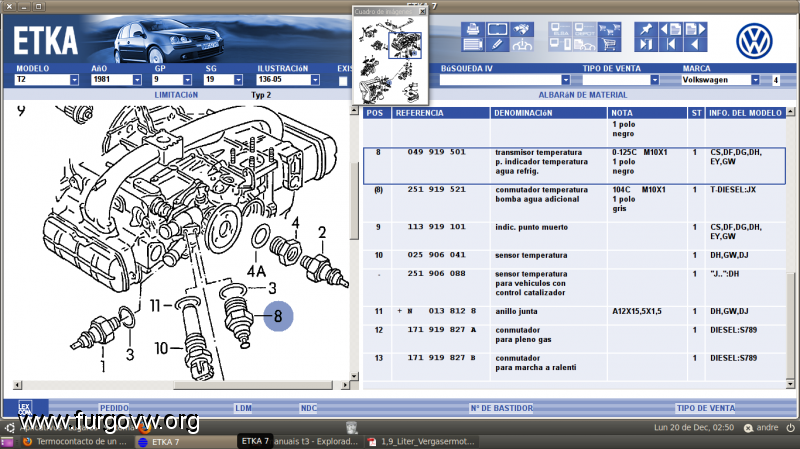Screen dimensions: 800x449
Task: Close the Cuadro de imágenes popup
Action: (422, 11)
